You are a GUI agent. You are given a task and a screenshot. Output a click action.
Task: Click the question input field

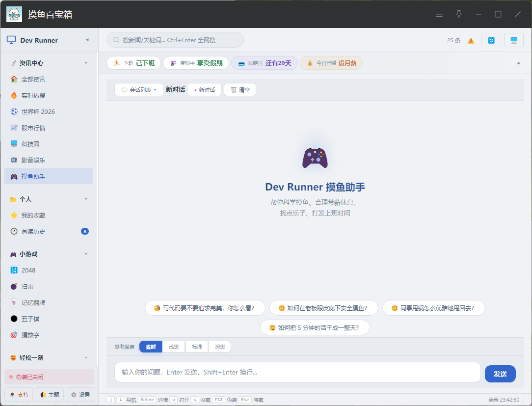[x=297, y=373]
